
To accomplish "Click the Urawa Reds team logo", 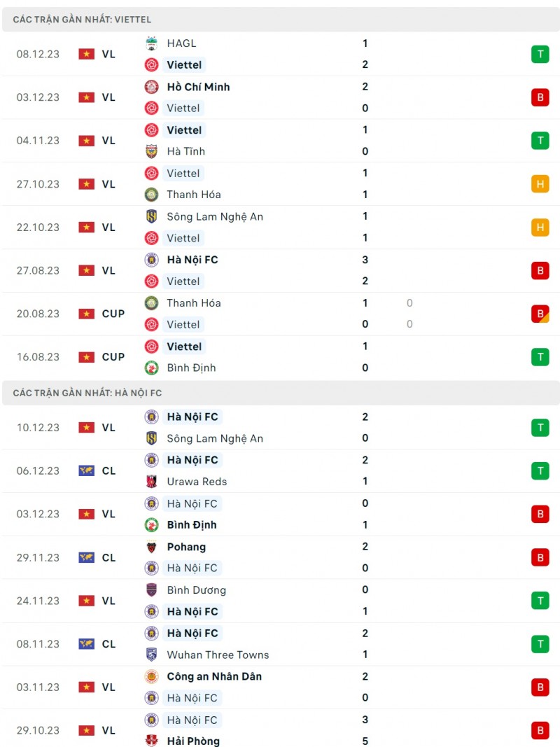I will coord(151,482).
